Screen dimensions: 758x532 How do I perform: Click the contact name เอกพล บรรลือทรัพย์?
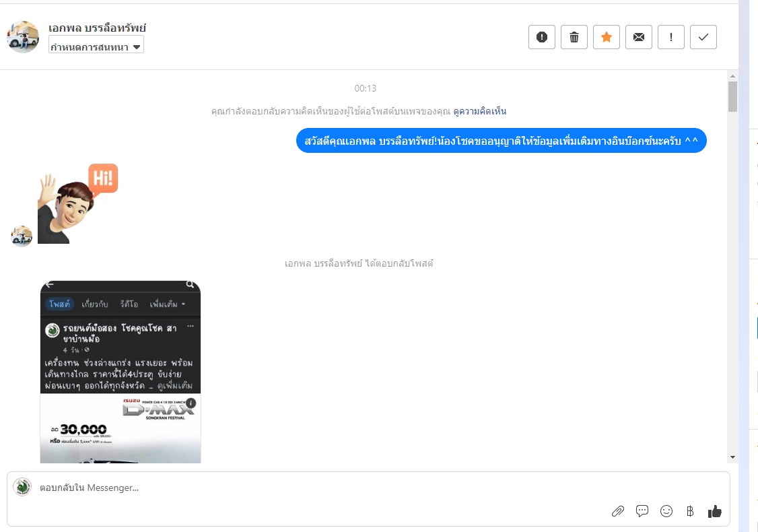97,28
